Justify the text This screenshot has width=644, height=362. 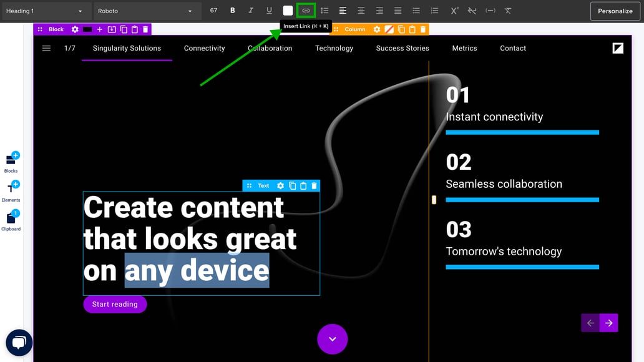(x=398, y=11)
